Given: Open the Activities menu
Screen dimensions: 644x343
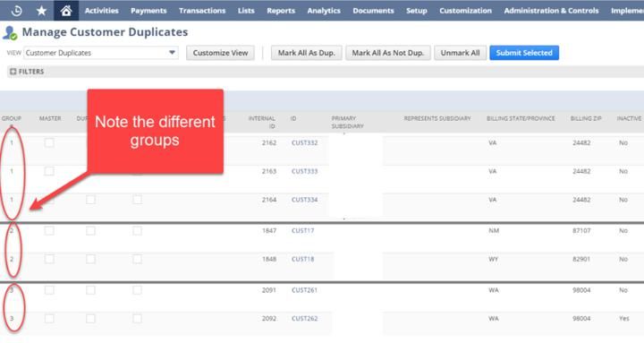Looking at the screenshot, I should click(101, 10).
